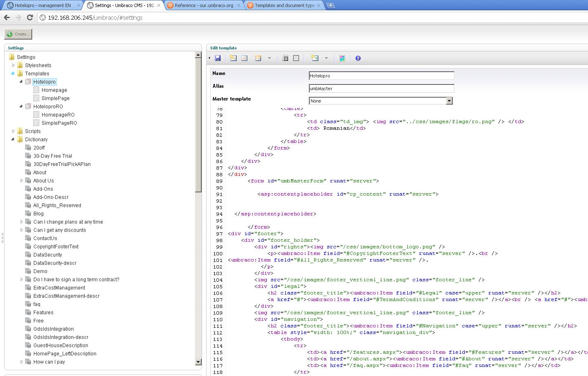The height and width of the screenshot is (376, 588).
Task: Go back in browser history
Action: [7, 17]
